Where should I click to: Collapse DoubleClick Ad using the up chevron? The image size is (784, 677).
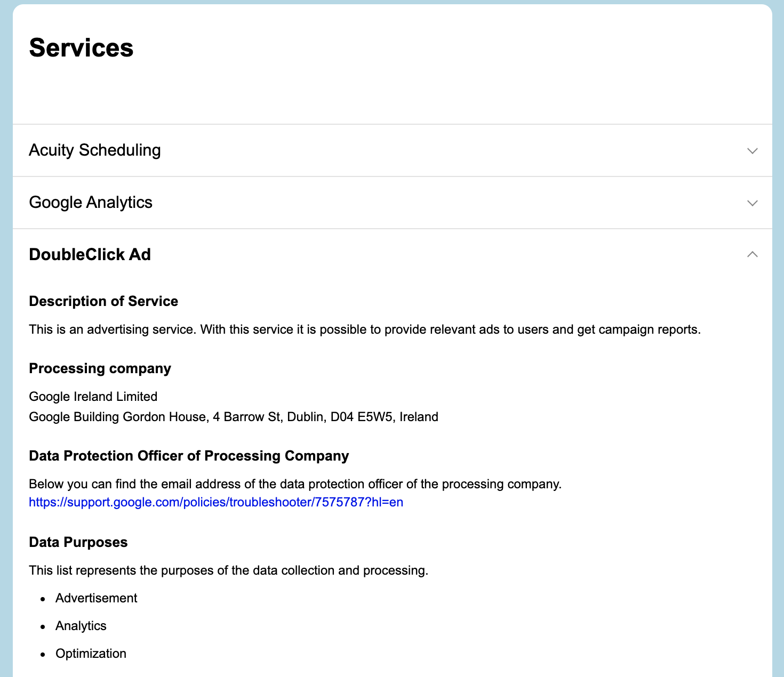click(x=752, y=255)
